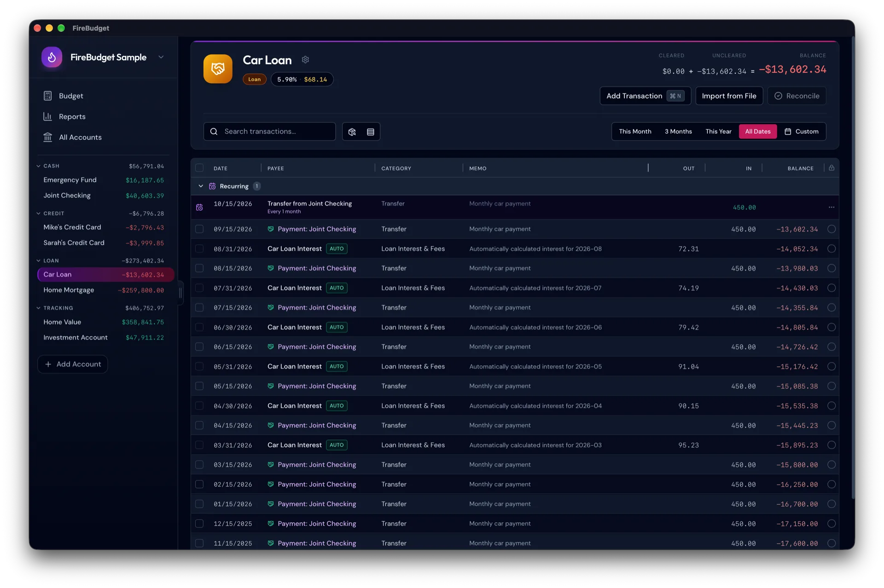884x588 pixels.
Task: Sort by the PAYEE column header
Action: pyautogui.click(x=276, y=168)
